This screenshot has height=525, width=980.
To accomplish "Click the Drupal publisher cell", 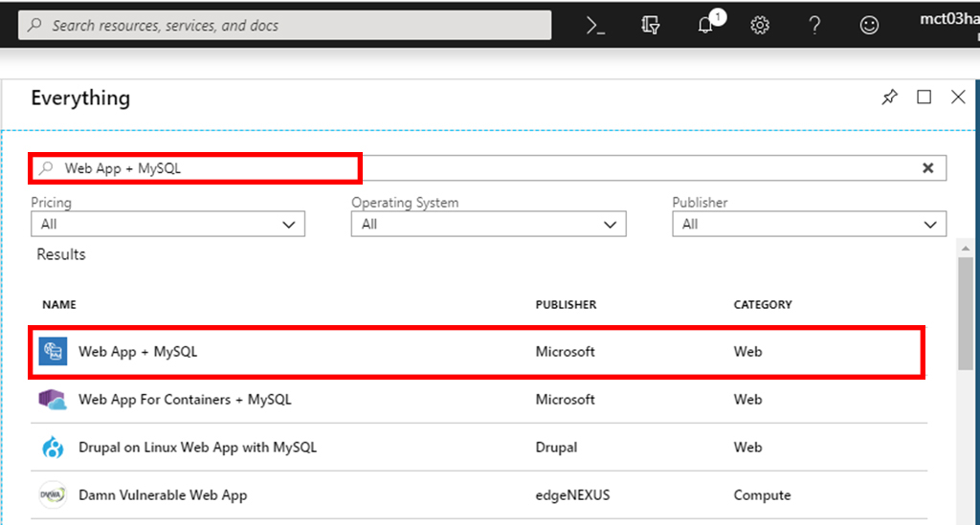I will pos(556,448).
